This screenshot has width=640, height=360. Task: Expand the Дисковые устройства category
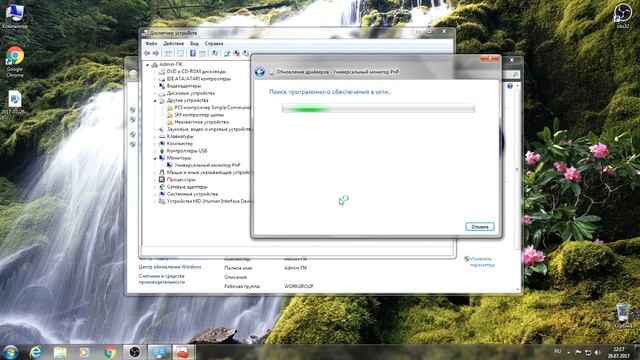click(x=155, y=93)
